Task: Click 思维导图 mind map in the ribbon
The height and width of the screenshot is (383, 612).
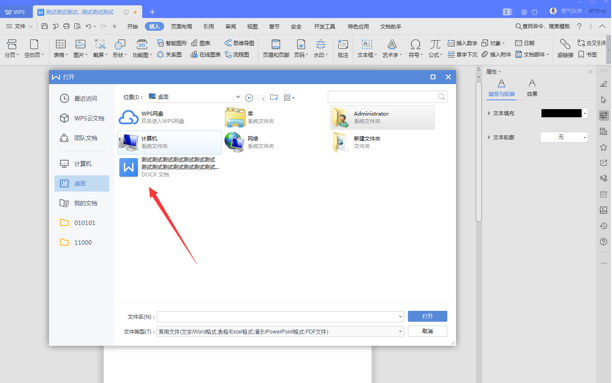Action: pyautogui.click(x=239, y=43)
